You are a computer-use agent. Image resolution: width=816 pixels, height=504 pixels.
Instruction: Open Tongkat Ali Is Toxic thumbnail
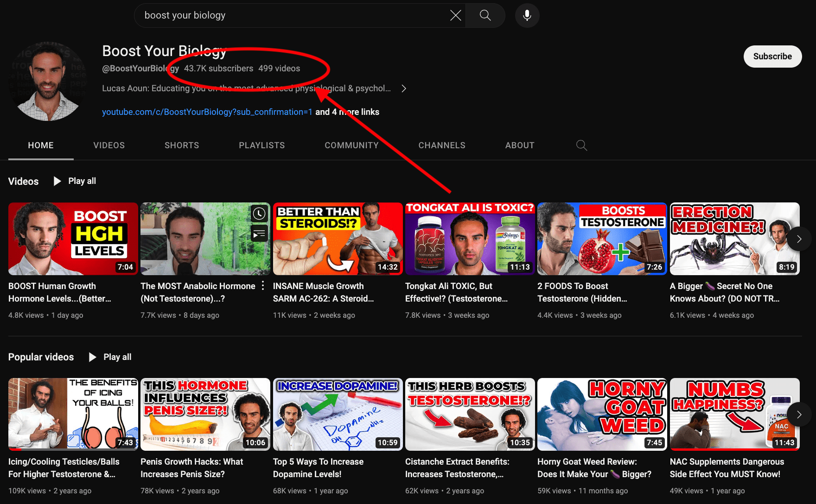[x=470, y=239]
